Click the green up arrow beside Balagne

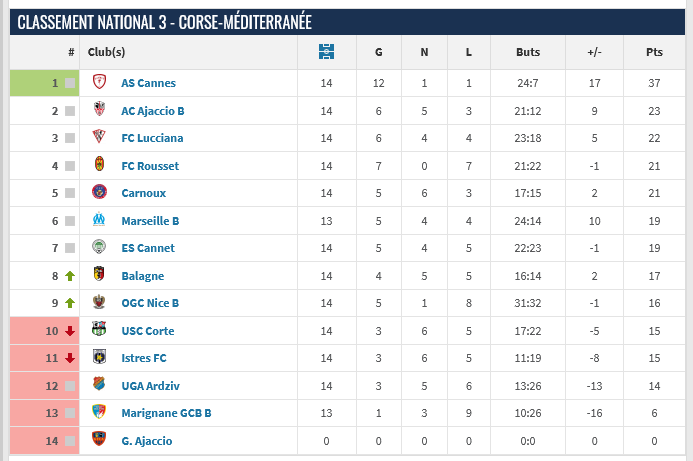70,275
